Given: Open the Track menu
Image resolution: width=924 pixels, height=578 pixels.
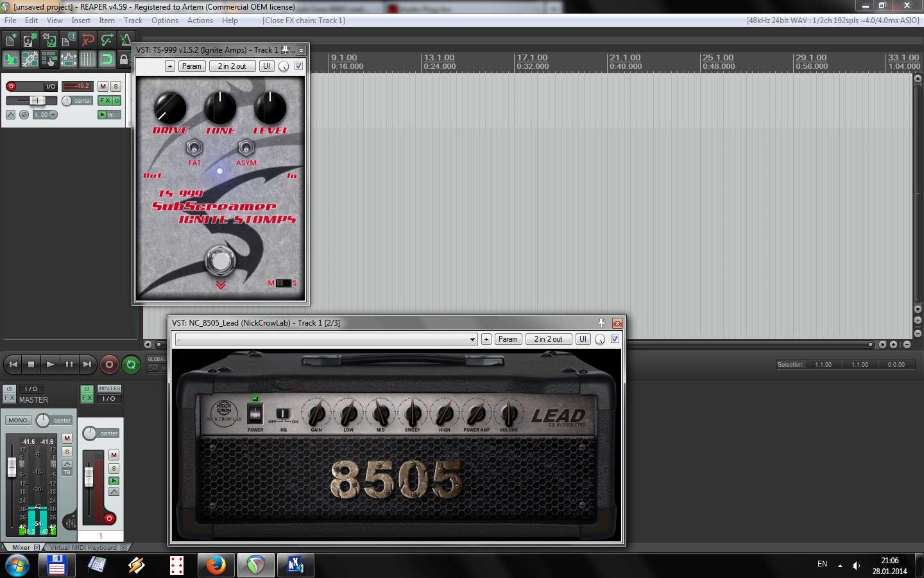Looking at the screenshot, I should coord(133,21).
